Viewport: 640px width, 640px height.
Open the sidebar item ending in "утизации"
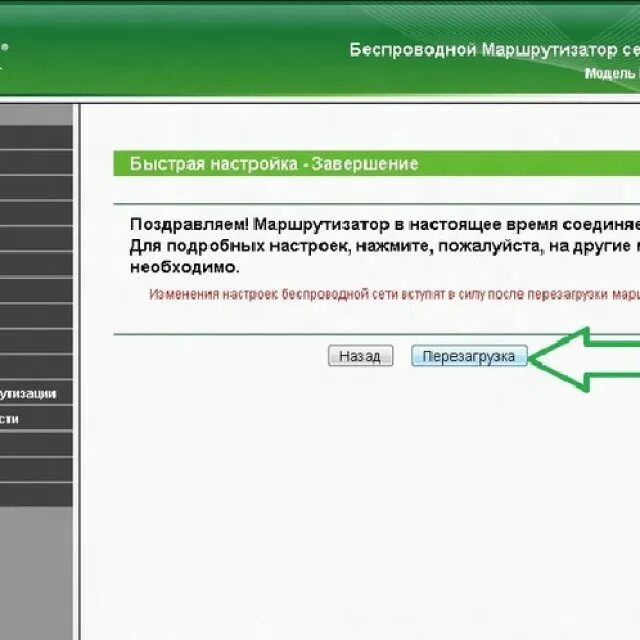[36, 393]
